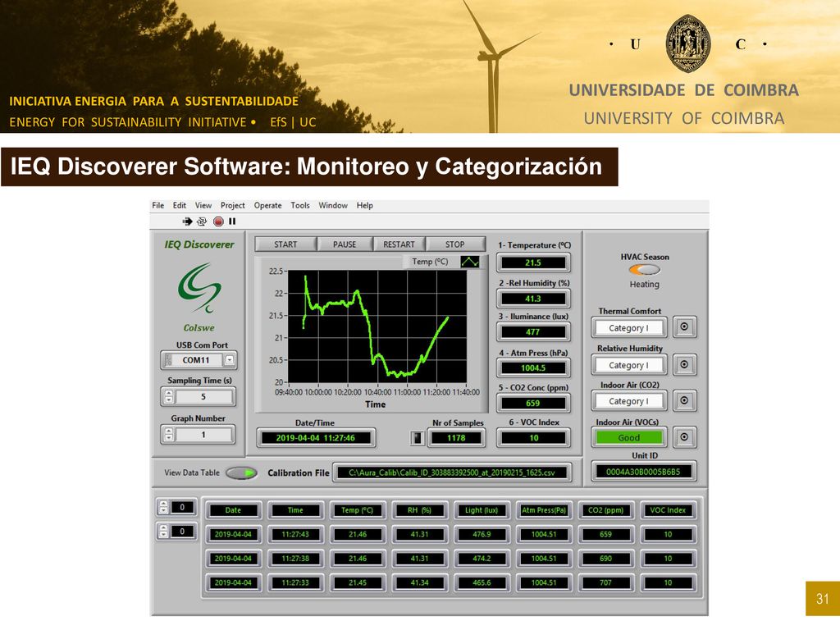Click the light cell 474.2
The image size is (840, 630).
[x=482, y=558]
